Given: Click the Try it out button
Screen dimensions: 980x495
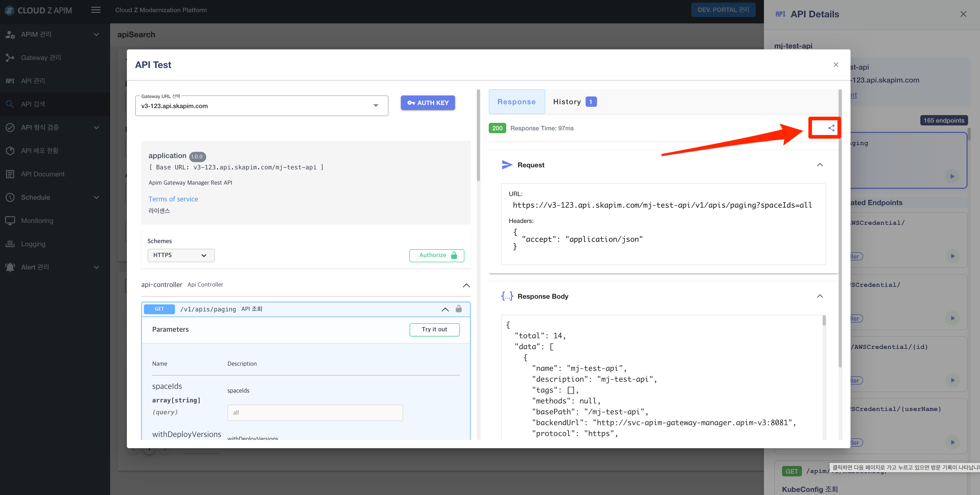Looking at the screenshot, I should 434,329.
